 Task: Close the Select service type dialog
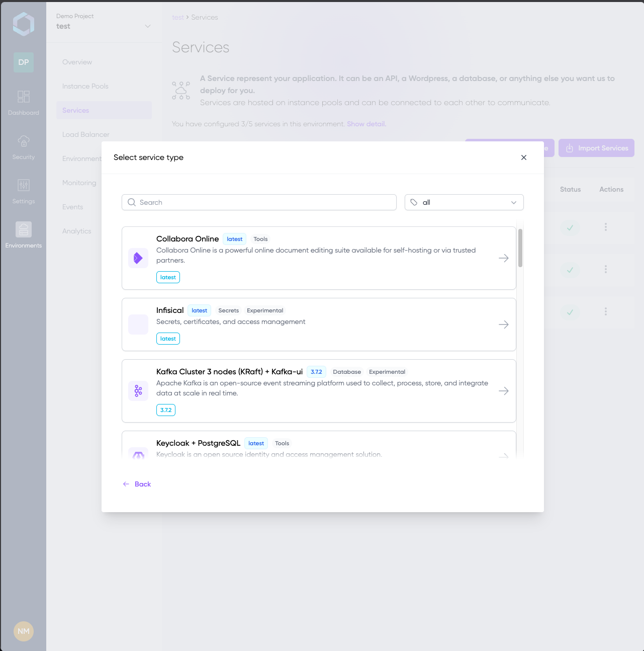pyautogui.click(x=524, y=157)
